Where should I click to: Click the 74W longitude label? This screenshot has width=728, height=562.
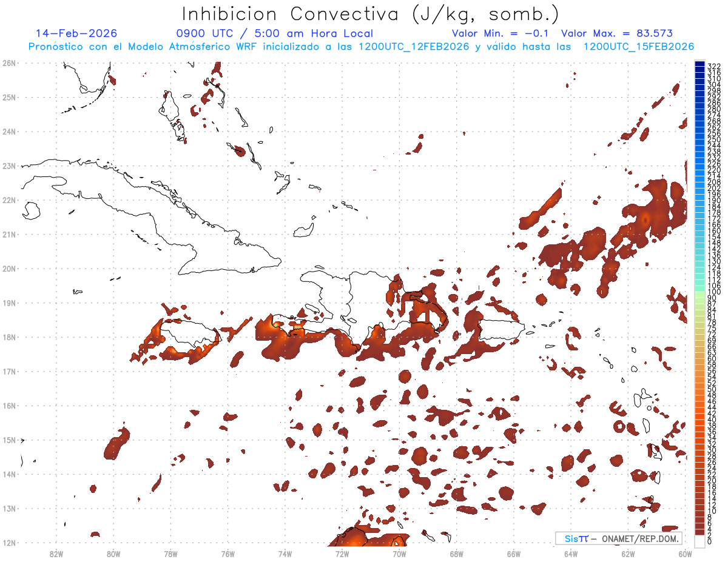285,553
